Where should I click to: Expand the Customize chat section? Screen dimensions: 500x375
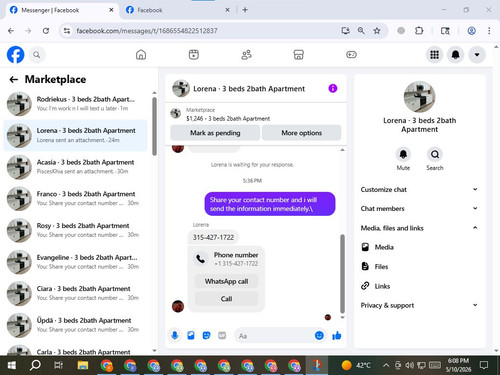[x=419, y=190]
